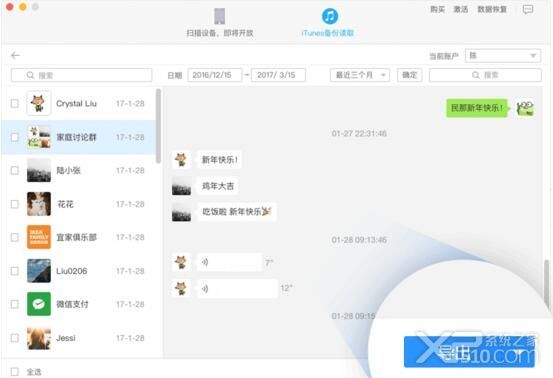Enable the 全选 select-all checkbox

(x=15, y=372)
